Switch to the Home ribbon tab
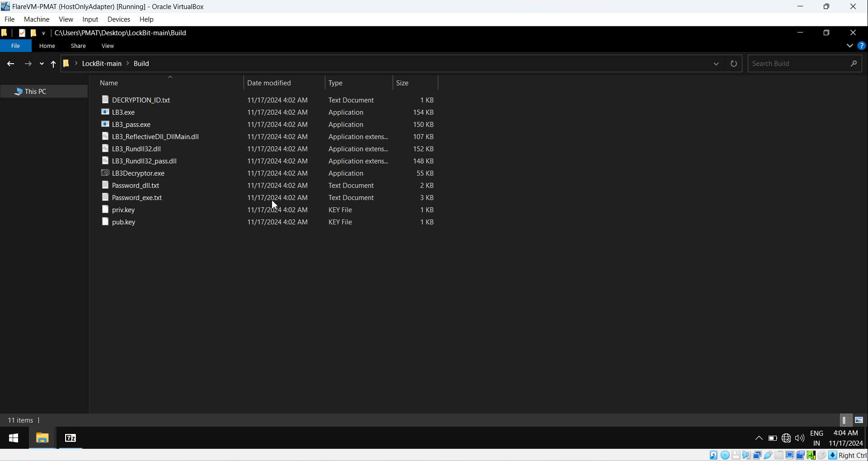The height and width of the screenshot is (461, 868). (47, 46)
